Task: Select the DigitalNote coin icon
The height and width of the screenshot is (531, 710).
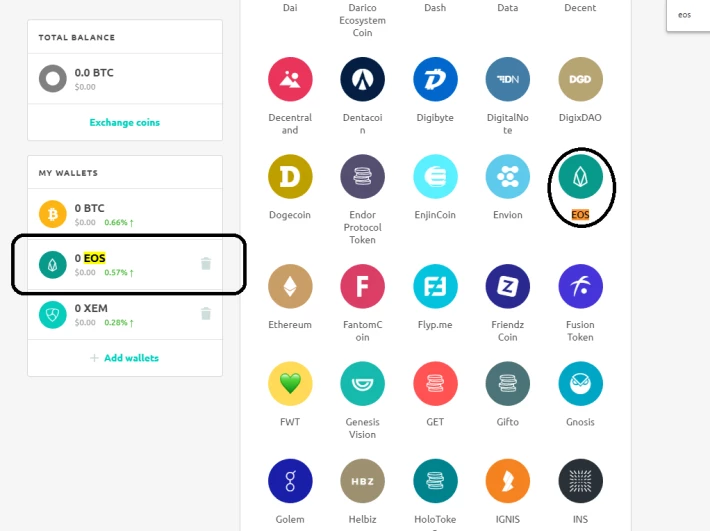Action: tap(508, 79)
